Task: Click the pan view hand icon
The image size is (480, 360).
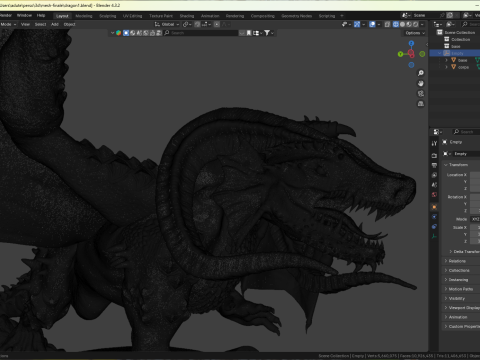Action: (x=421, y=83)
